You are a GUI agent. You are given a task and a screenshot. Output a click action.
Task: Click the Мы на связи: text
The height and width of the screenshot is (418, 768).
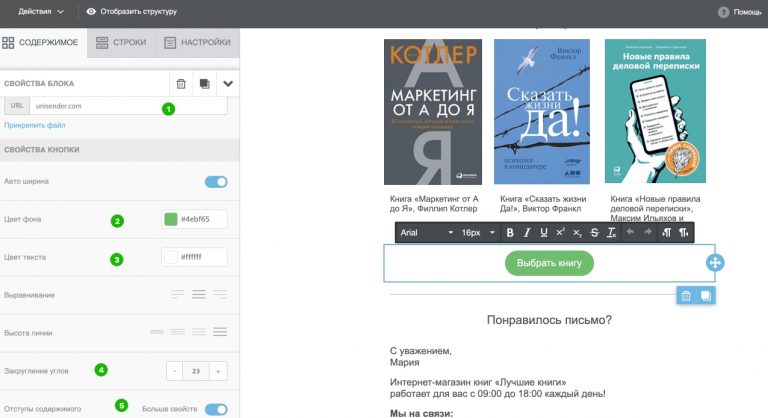pyautogui.click(x=422, y=413)
